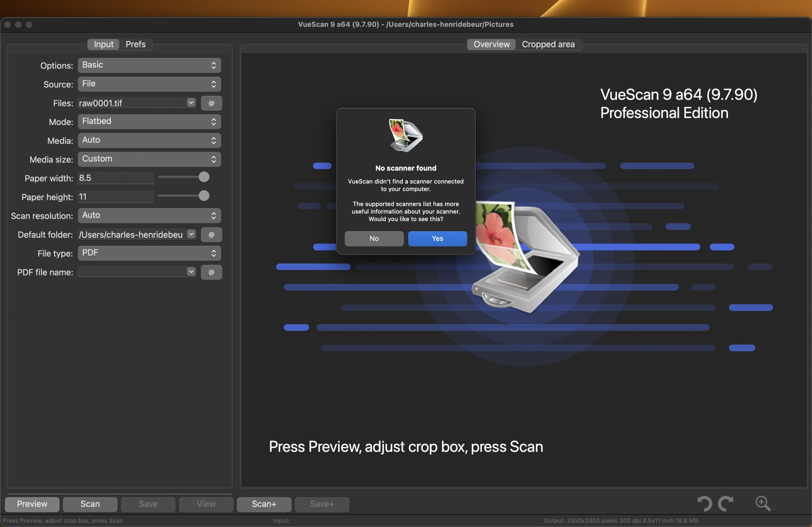Screen dimensions: 812x527
Task: Click the @ button next to Default folder
Action: click(x=211, y=234)
